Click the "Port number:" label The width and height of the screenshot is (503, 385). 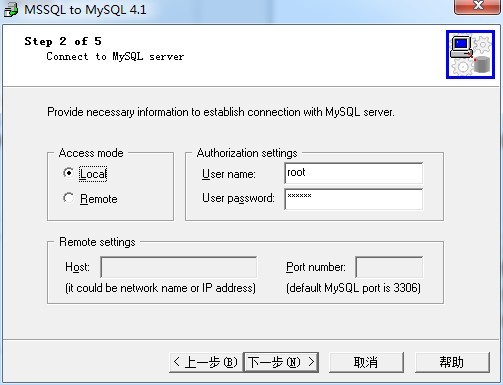click(x=316, y=267)
